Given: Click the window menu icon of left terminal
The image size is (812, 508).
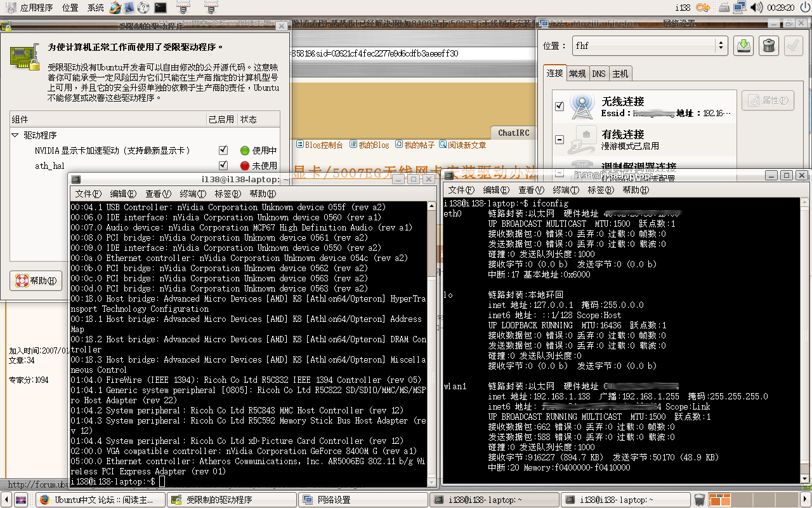Looking at the screenshot, I should tap(75, 180).
